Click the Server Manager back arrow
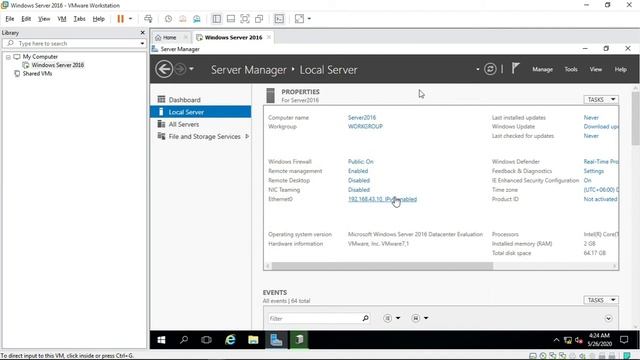The width and height of the screenshot is (640, 360). click(x=164, y=69)
